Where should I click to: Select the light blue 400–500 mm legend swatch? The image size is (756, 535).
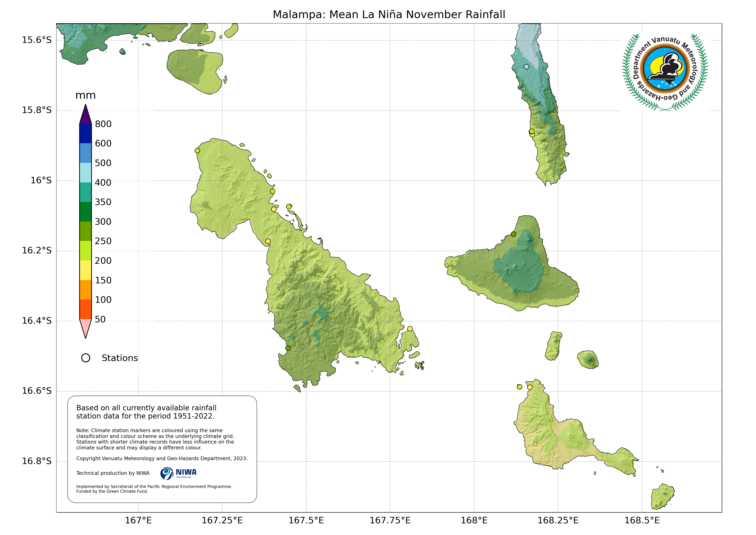(x=86, y=173)
